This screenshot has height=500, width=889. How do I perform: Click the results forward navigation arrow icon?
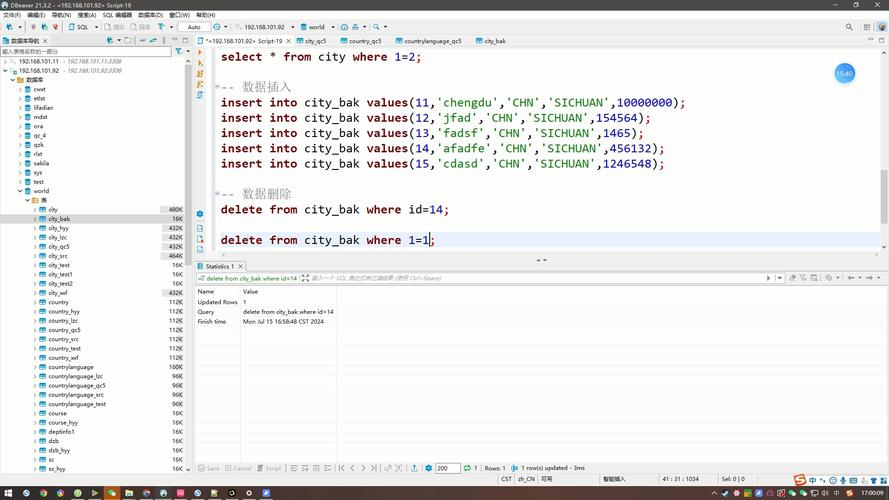(x=869, y=278)
